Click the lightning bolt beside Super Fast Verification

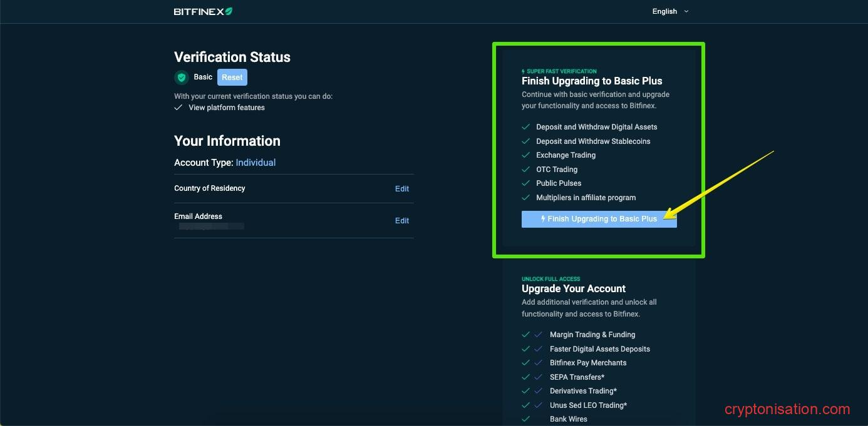[x=524, y=71]
